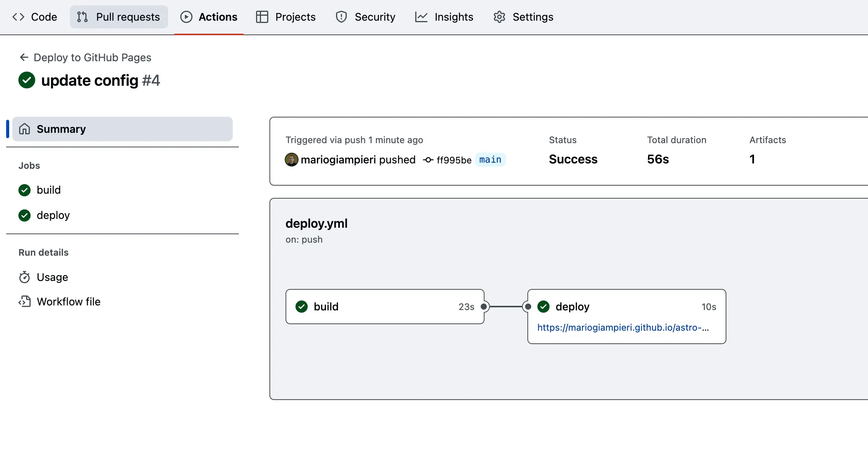Click the Pull requests tab
This screenshot has width=868, height=457.
[117, 17]
